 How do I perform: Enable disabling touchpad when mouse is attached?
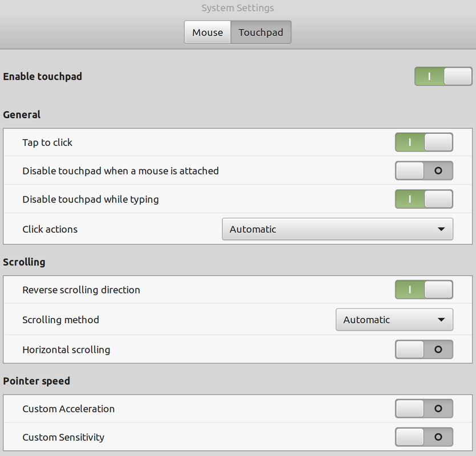(424, 170)
